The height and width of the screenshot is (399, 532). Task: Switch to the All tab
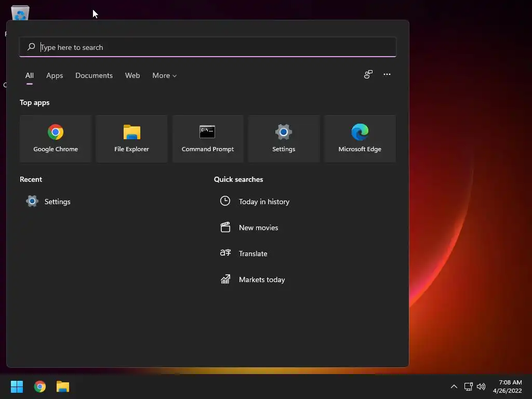pos(30,75)
